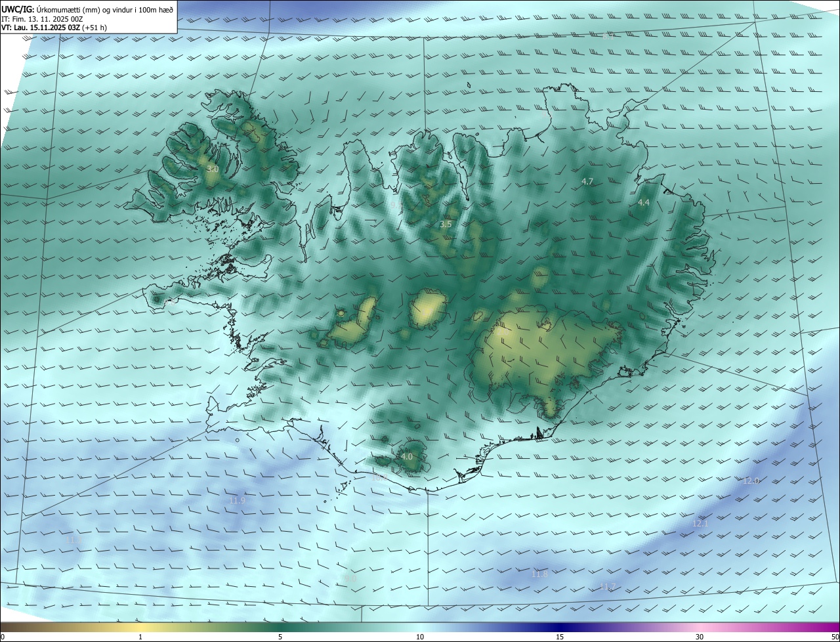The image size is (840, 642).
Task: Click the 4.0 value near the south coast
Action: 407,456
